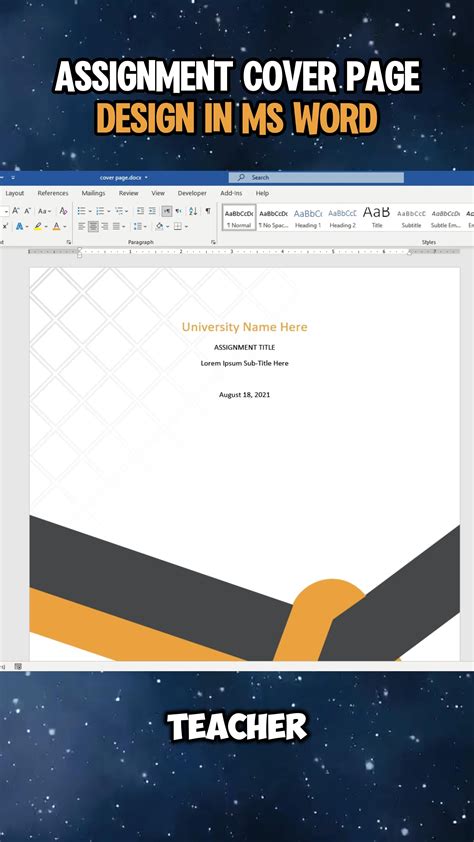Align text left

(82, 226)
